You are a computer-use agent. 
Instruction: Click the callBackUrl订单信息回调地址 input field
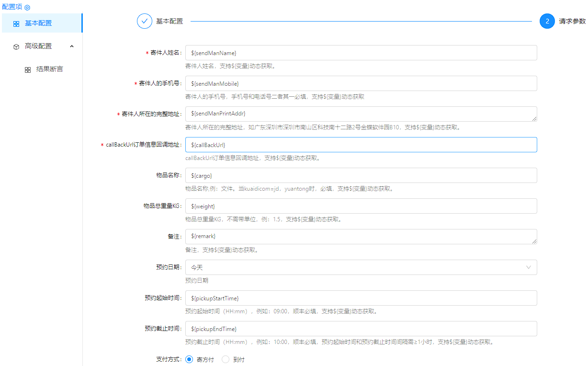click(x=361, y=145)
